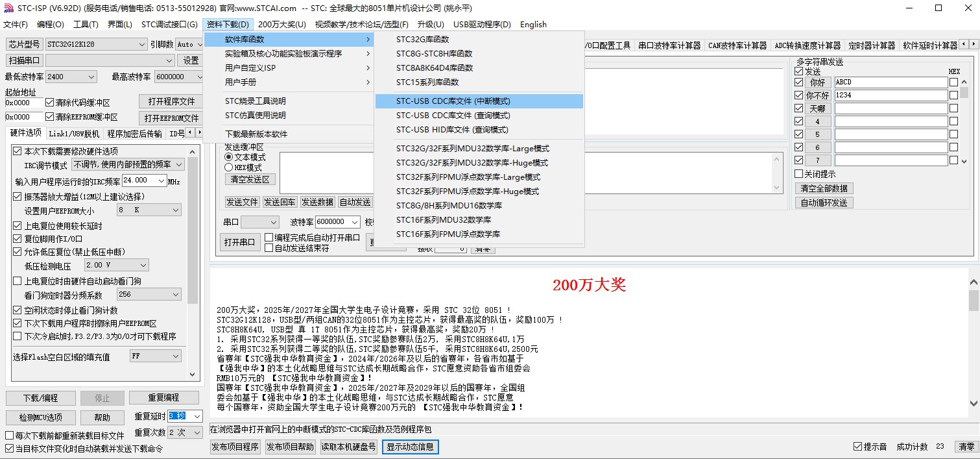Click the hardware options panel vertical scrollbar
The image size is (980, 459).
point(193,263)
